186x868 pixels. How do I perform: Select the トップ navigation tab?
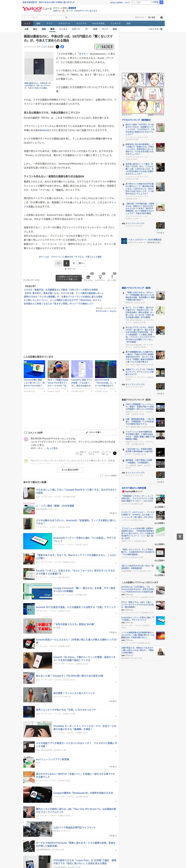[x=27, y=24]
